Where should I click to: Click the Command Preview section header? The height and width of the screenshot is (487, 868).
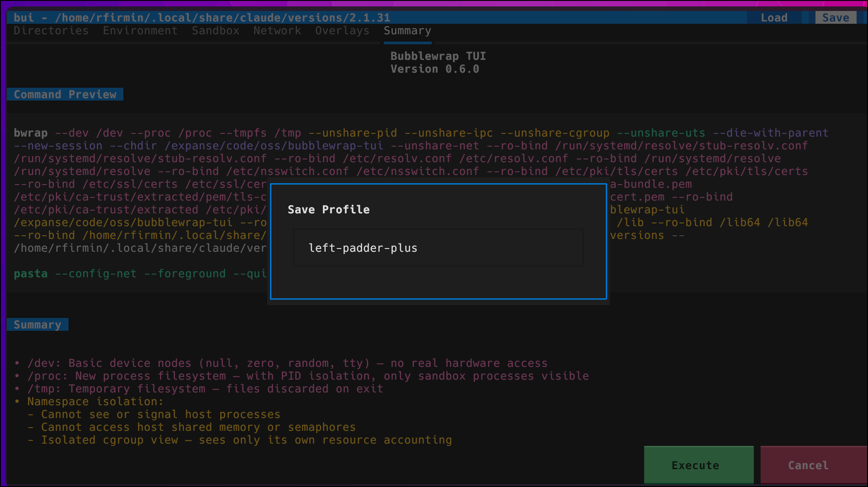[65, 94]
